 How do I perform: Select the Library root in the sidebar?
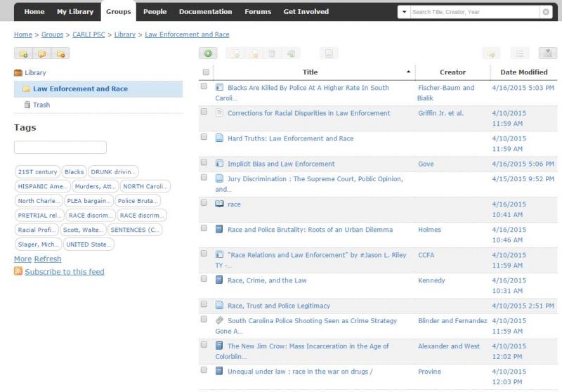(35, 73)
